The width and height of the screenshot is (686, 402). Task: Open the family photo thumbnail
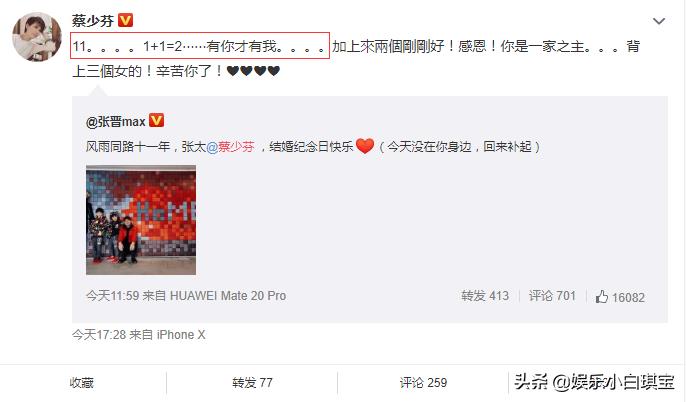tap(141, 220)
